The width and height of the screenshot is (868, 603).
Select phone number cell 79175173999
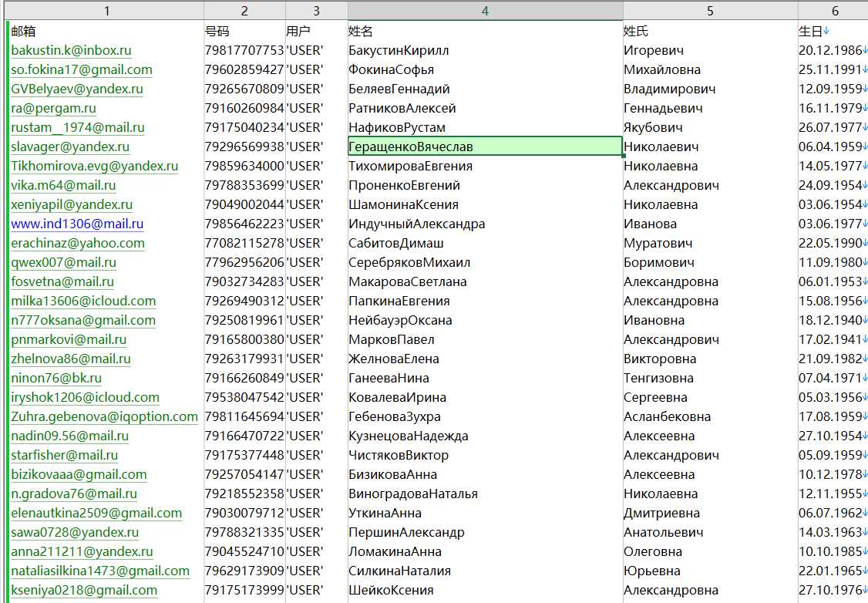point(244,590)
